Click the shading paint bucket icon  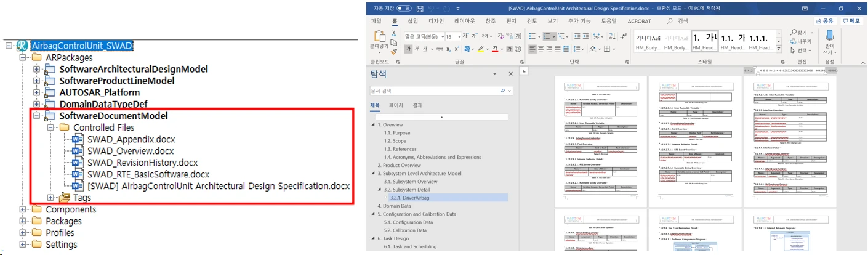(x=593, y=49)
